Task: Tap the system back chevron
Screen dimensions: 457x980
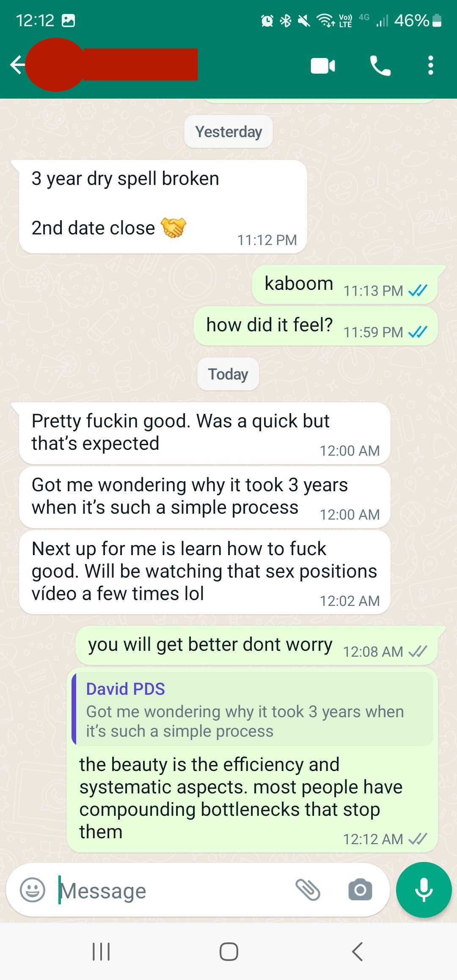Action: coord(357,952)
